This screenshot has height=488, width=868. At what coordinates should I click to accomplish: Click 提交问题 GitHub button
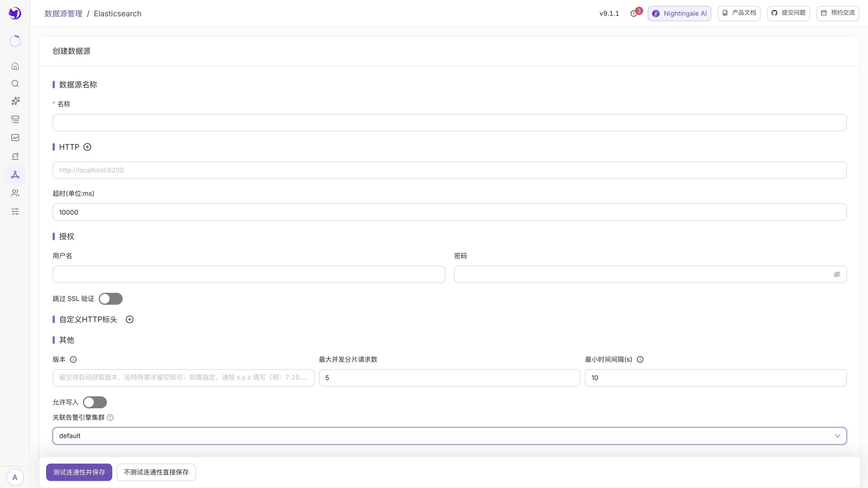point(789,13)
